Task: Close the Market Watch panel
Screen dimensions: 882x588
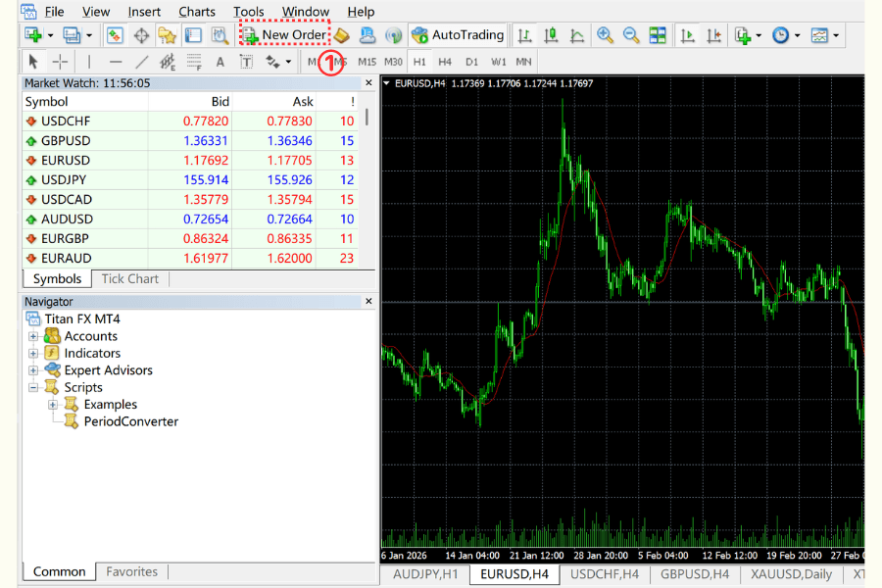Action: [x=368, y=82]
